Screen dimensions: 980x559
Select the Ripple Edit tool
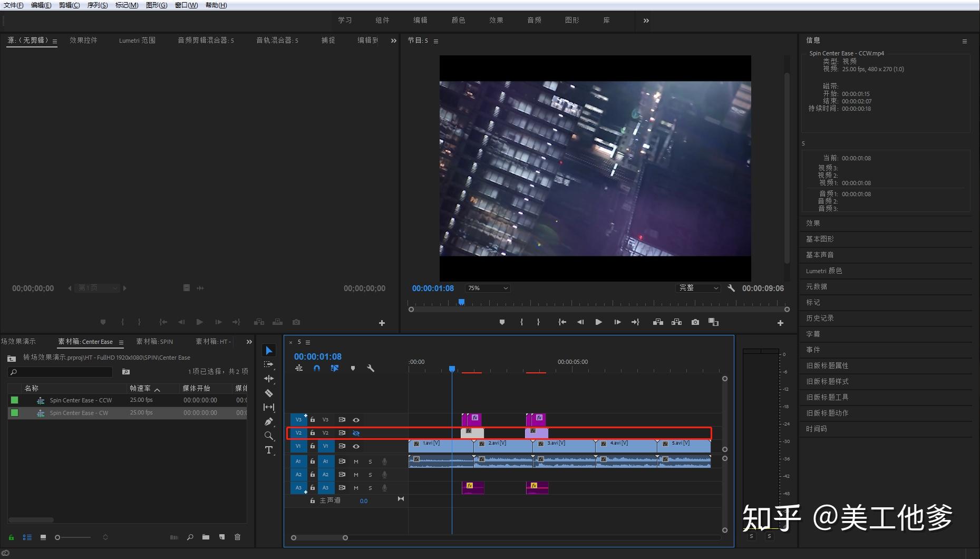268,379
